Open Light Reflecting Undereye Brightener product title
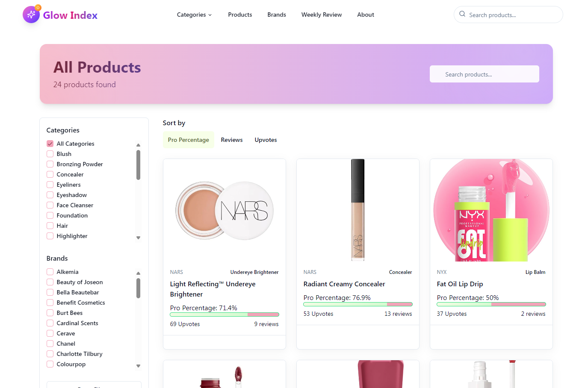Image resolution: width=588 pixels, height=388 pixels. coord(213,289)
